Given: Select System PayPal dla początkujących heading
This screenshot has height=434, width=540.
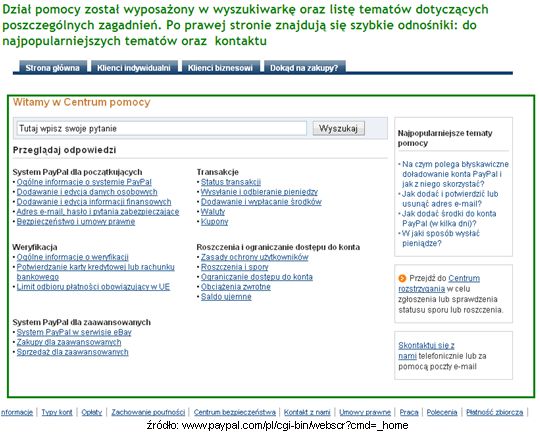Looking at the screenshot, I should click(x=77, y=172).
